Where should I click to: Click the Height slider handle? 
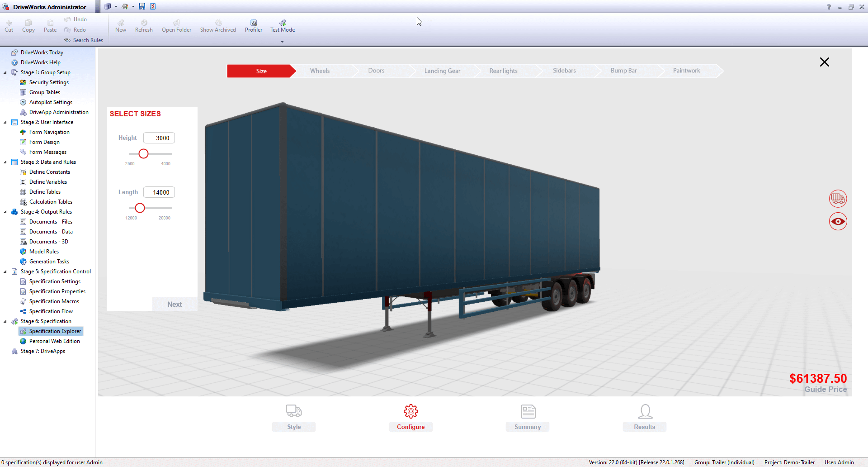coord(143,154)
